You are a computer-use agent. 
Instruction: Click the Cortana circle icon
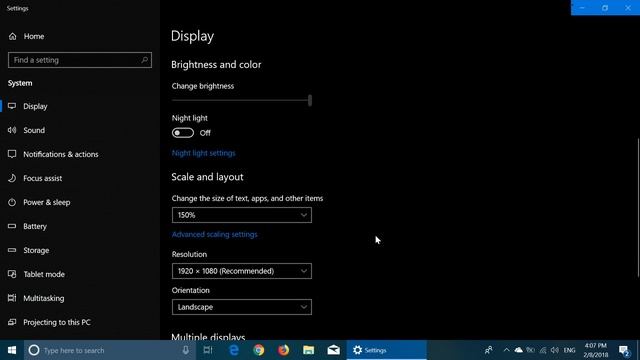point(34,350)
